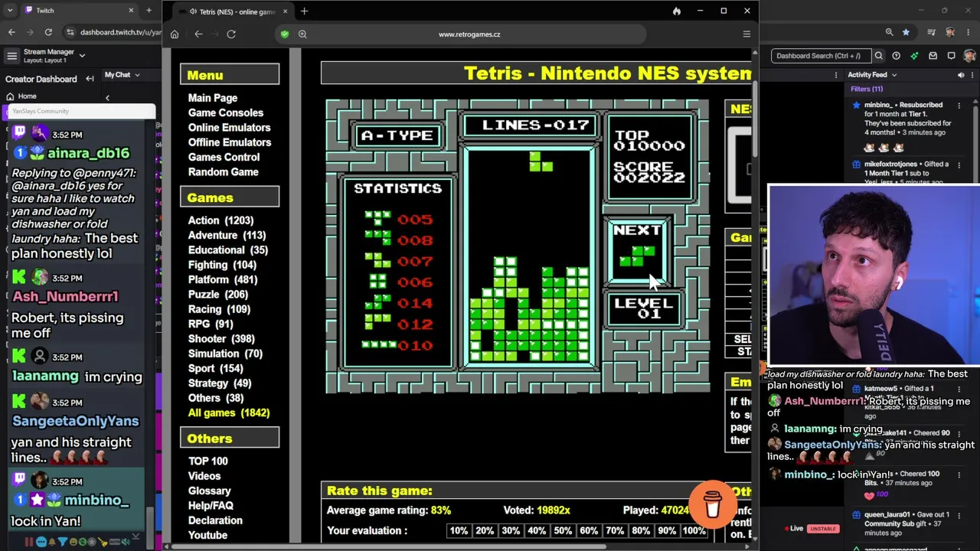Click the flame icon in the Tetris window title bar
This screenshot has width=980, height=551.
click(x=677, y=11)
